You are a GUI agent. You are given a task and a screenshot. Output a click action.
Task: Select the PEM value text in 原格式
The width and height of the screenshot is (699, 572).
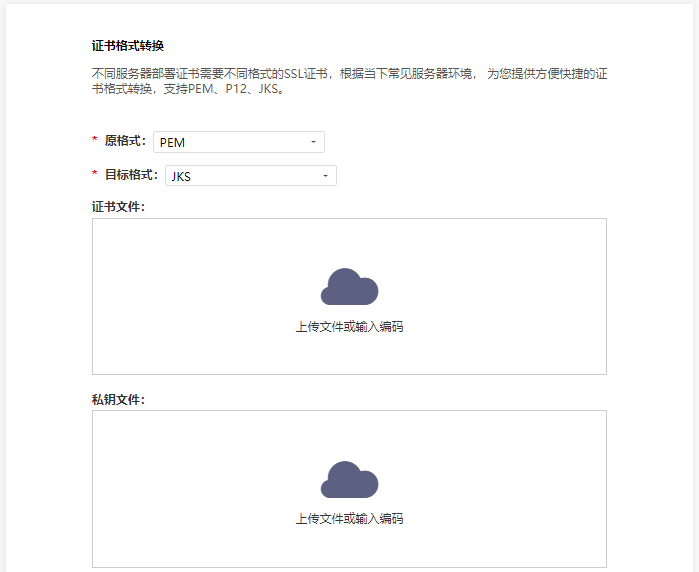coord(172,142)
